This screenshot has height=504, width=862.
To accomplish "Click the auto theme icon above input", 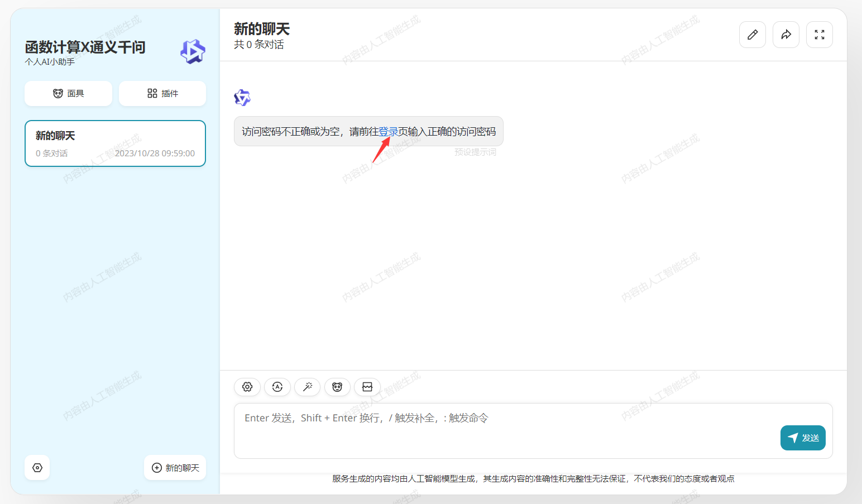I will click(x=277, y=387).
